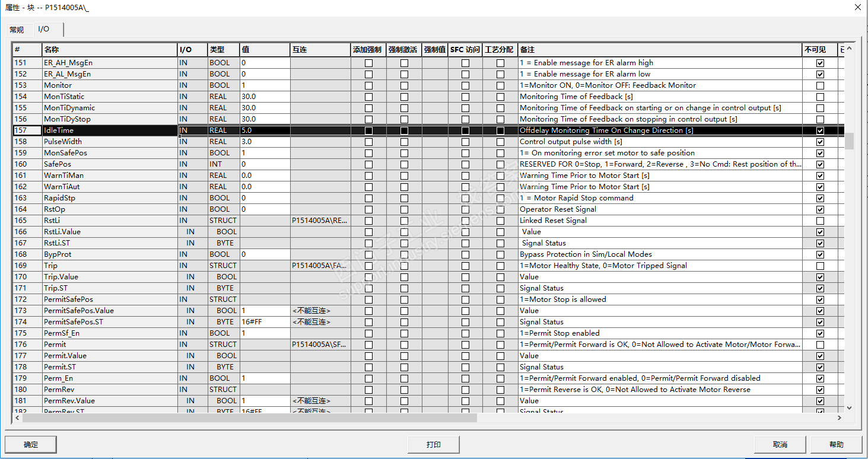Click the INT type cell of SafePos
Image resolution: width=868 pixels, height=459 pixels.
coord(224,164)
